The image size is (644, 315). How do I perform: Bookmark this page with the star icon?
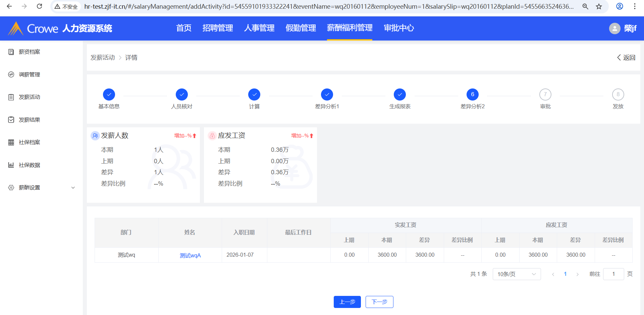pos(599,6)
